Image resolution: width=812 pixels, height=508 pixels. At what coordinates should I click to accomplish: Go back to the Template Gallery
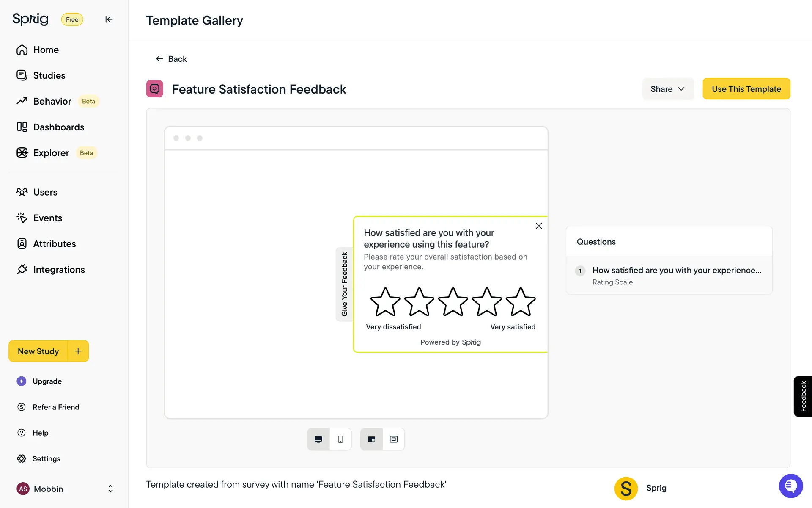(x=171, y=59)
